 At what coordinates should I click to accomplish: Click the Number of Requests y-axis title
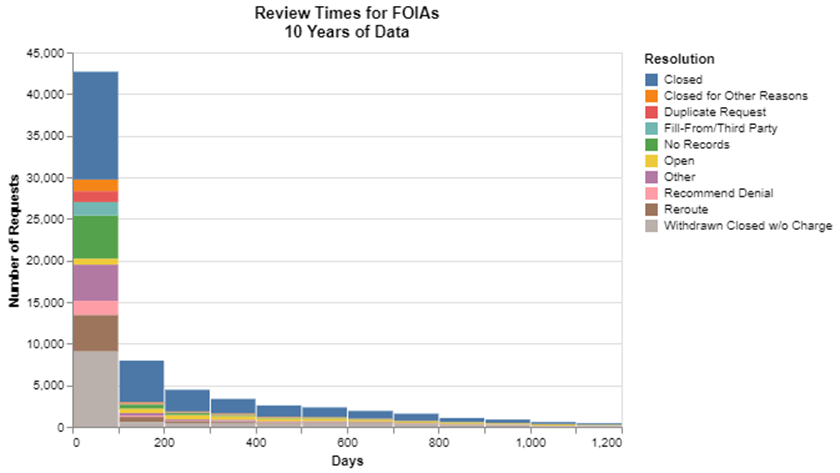coord(15,240)
